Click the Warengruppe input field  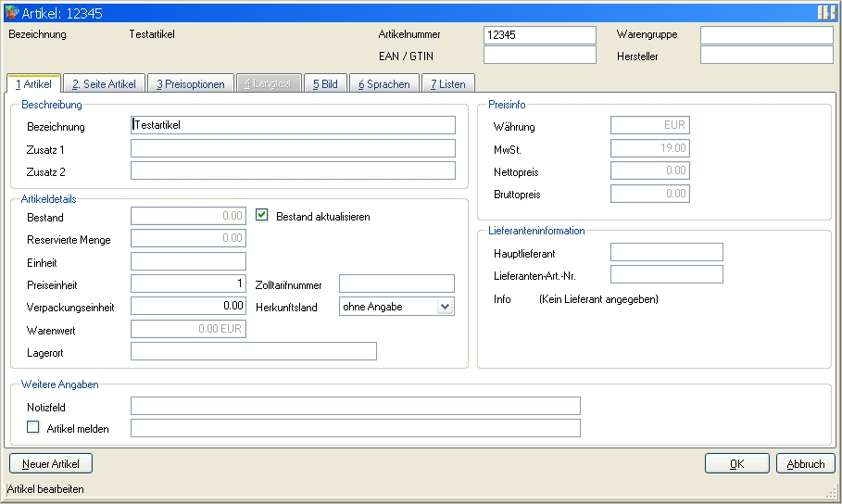coord(766,35)
